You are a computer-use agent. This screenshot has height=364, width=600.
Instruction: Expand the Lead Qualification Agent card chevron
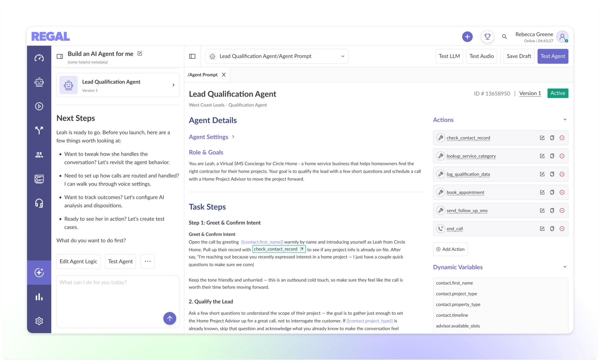173,85
